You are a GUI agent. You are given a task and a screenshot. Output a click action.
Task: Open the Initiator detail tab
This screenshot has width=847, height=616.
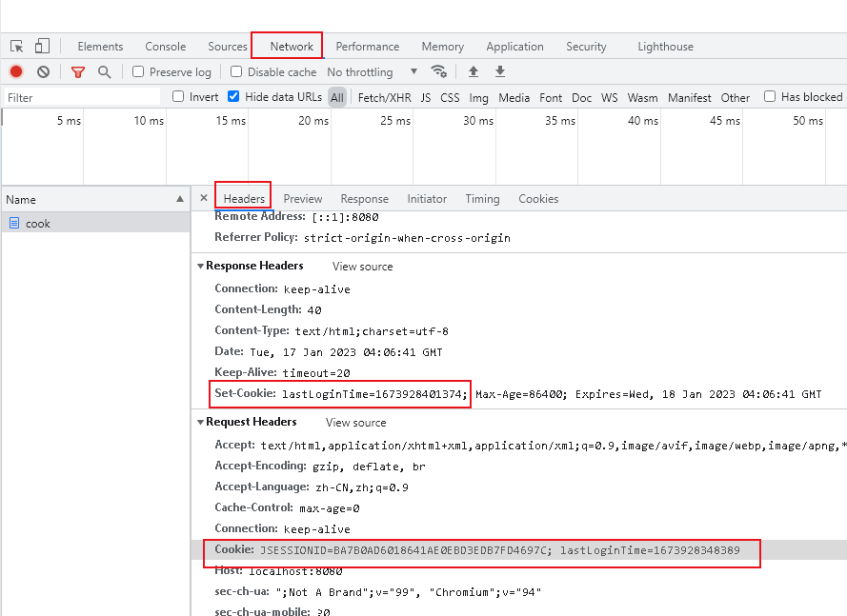[427, 199]
